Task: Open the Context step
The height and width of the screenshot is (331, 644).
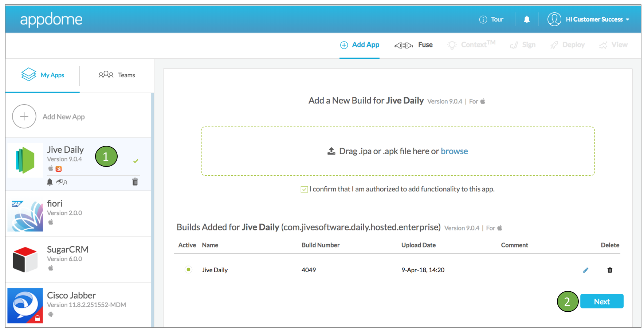Action: pyautogui.click(x=471, y=45)
